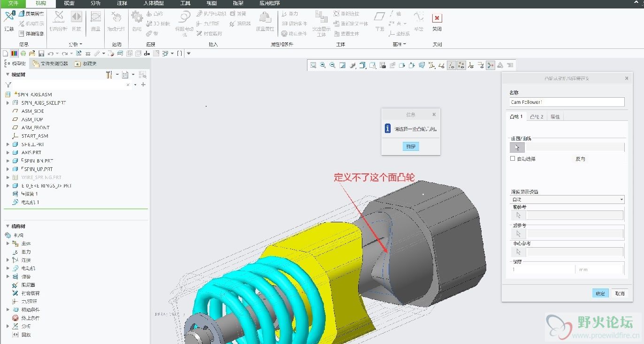Viewport: 644px width, 344px height.
Task: Click 确定 in the 信息 message box
Action: (411, 147)
